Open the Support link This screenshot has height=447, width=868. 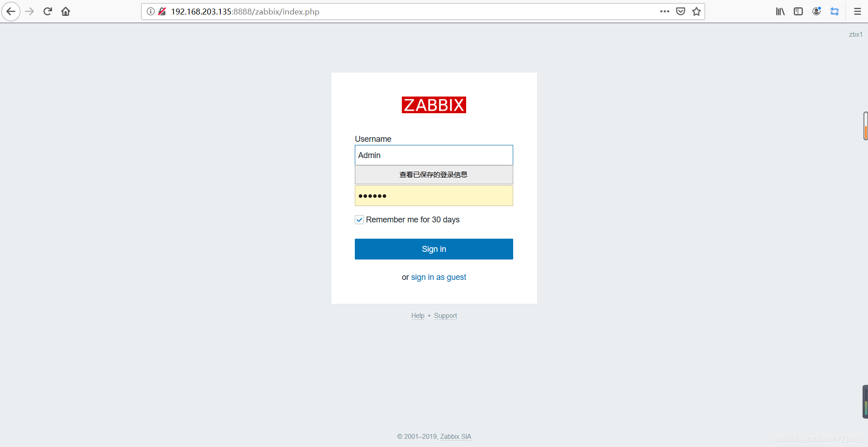click(x=445, y=316)
